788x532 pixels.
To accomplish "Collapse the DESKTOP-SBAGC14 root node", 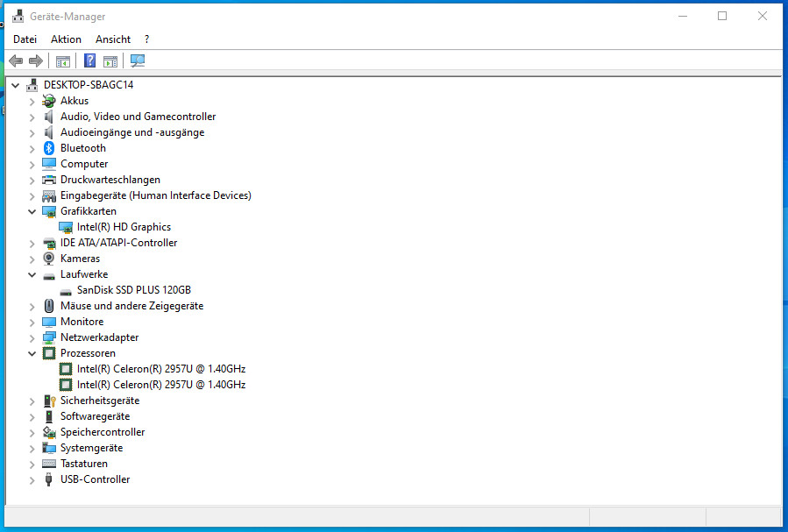I will [16, 85].
